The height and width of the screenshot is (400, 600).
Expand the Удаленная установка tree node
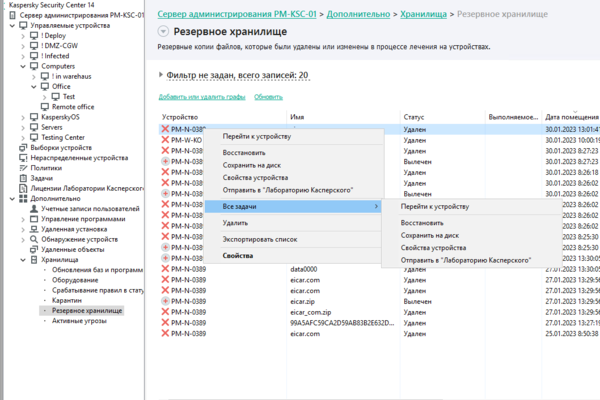click(x=23, y=230)
